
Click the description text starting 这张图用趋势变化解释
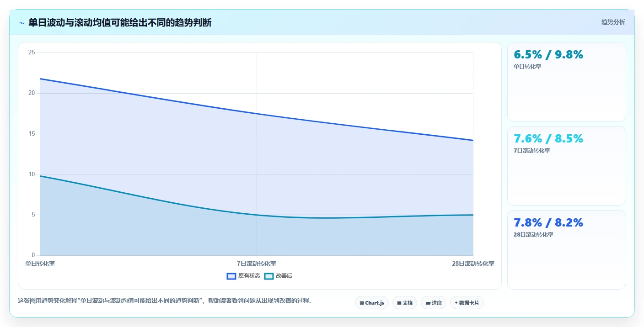[x=165, y=301]
